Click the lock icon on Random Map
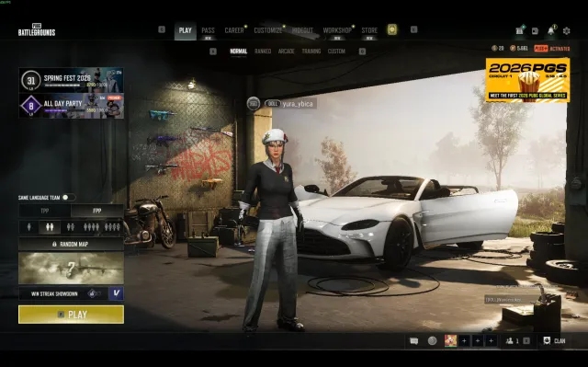This screenshot has width=588, height=367. click(x=54, y=245)
